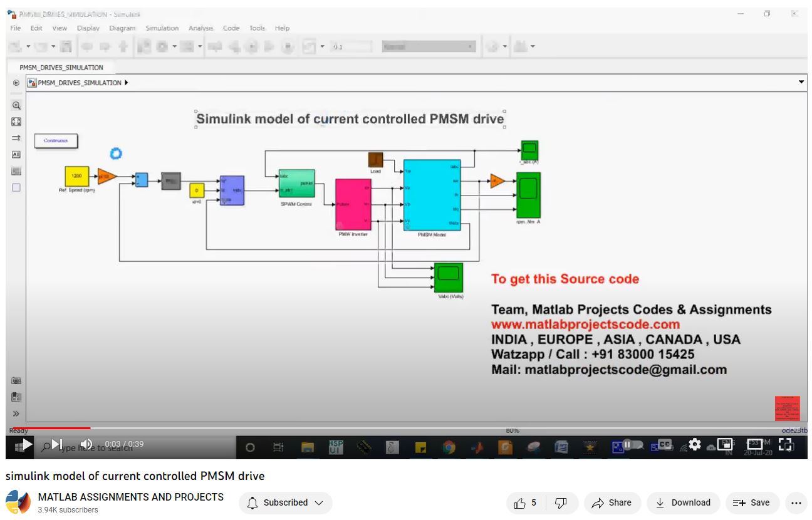Switch to theater mode view
Image resolution: width=812 pixels, height=520 pixels.
[755, 444]
